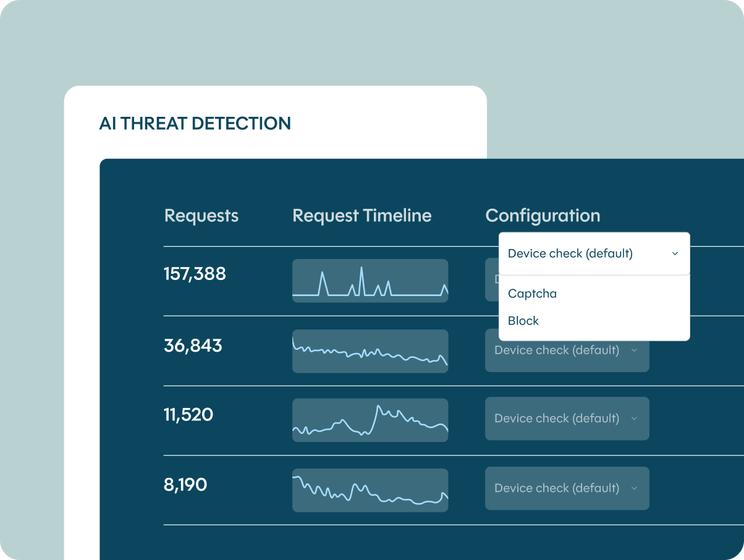Screen dimensions: 744x560
Task: Open the timeline sparkline for 8,190 requests
Action: (370, 490)
